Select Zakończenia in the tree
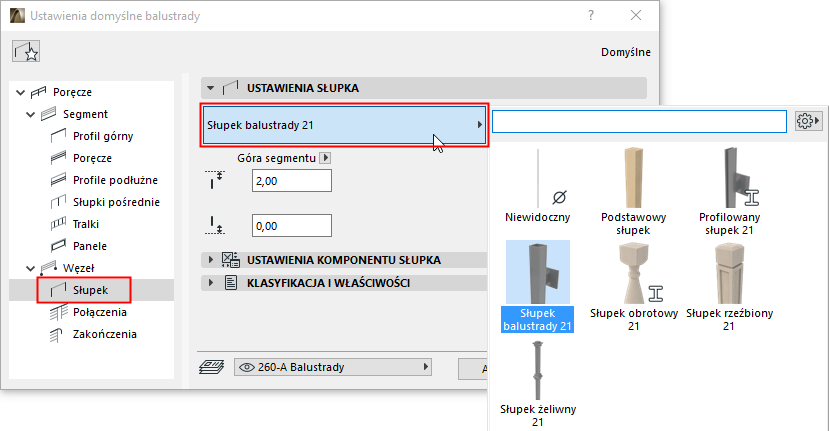The height and width of the screenshot is (431, 829). [105, 334]
